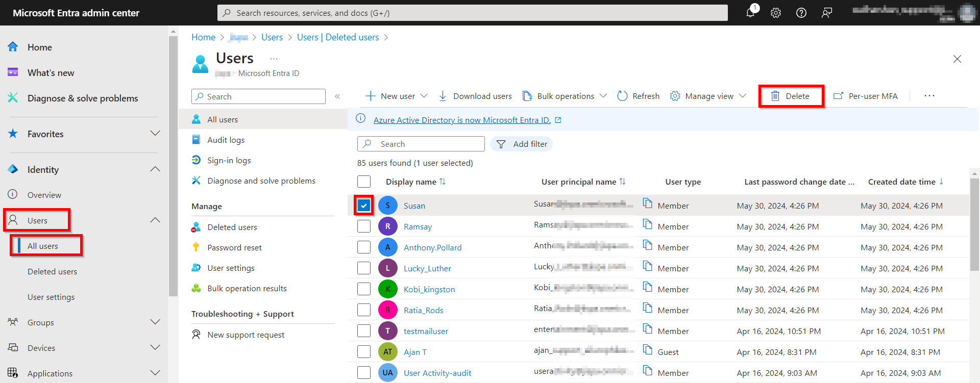Click the Applications grid icon
Image resolution: width=980 pixels, height=383 pixels.
[13, 373]
